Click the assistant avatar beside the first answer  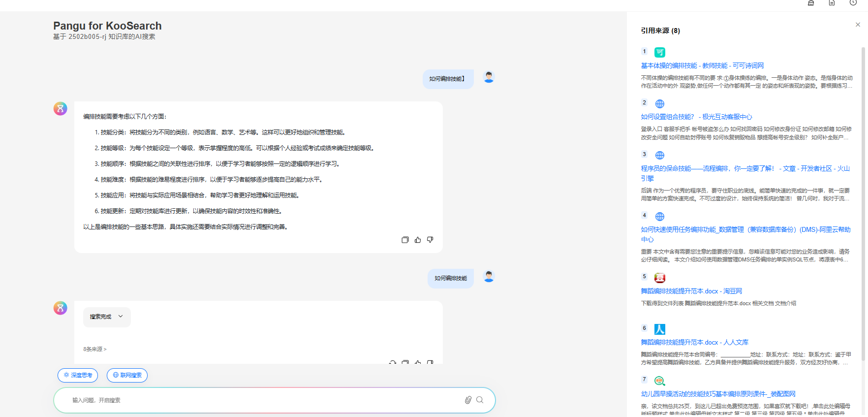point(61,108)
